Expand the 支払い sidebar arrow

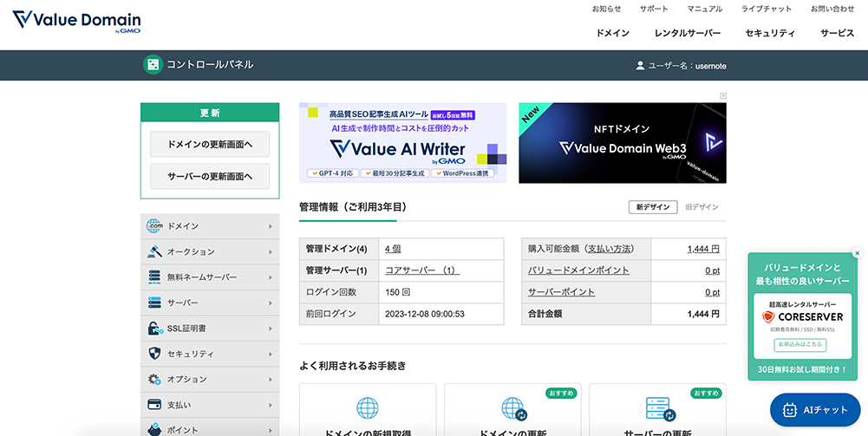point(271,405)
